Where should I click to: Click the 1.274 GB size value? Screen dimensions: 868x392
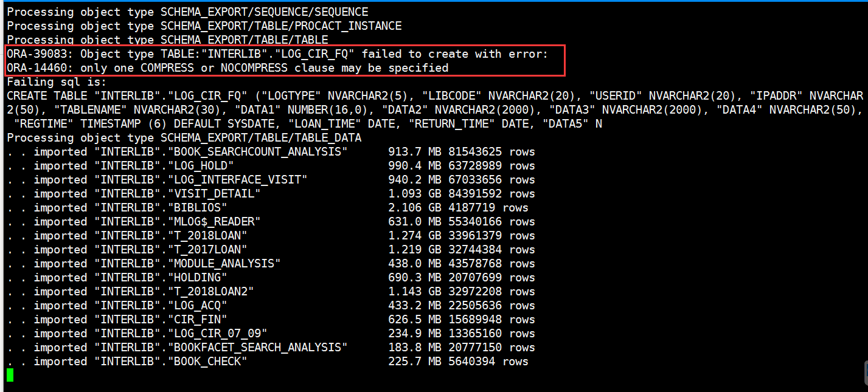pos(415,236)
